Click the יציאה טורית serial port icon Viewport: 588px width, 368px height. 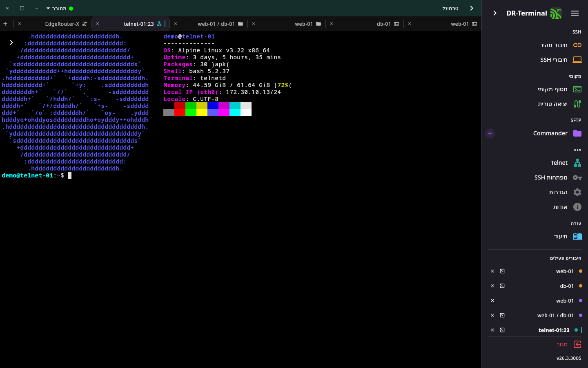[577, 104]
